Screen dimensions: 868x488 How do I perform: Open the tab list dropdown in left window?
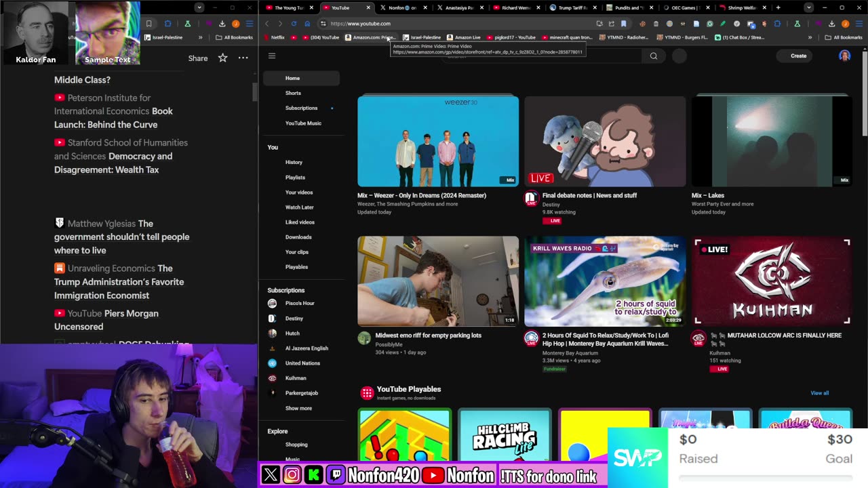tap(199, 7)
